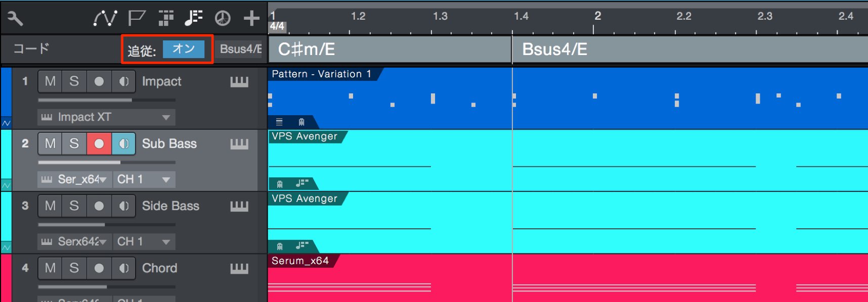Open Sub Bass instrument editor keyboard icon
This screenshot has width=868, height=302.
[239, 144]
